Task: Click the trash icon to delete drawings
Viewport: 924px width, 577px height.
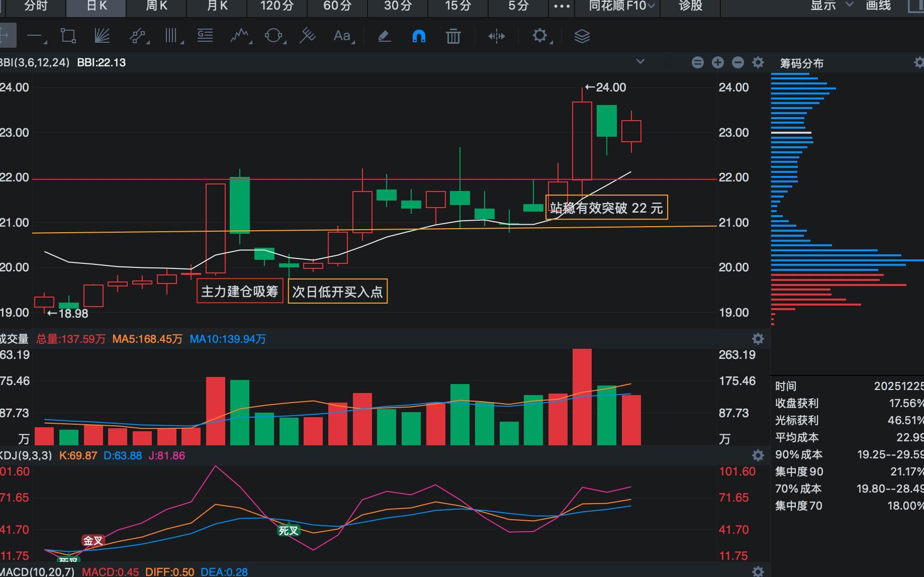Action: (453, 36)
